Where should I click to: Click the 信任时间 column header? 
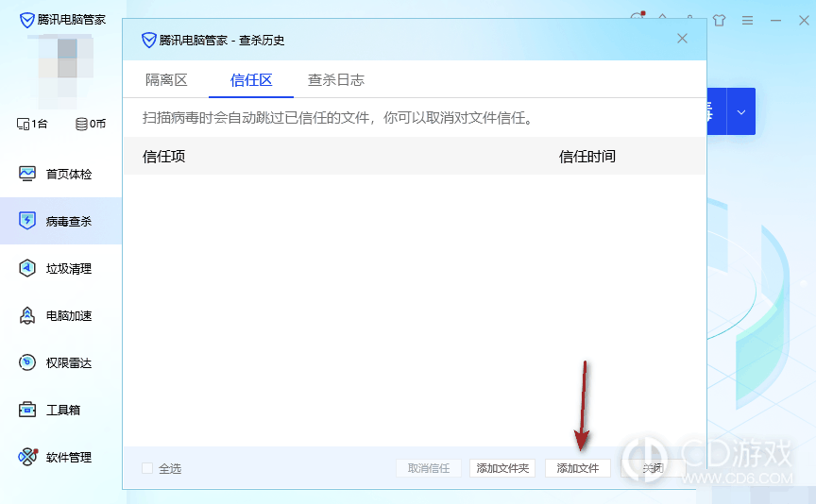pyautogui.click(x=587, y=156)
